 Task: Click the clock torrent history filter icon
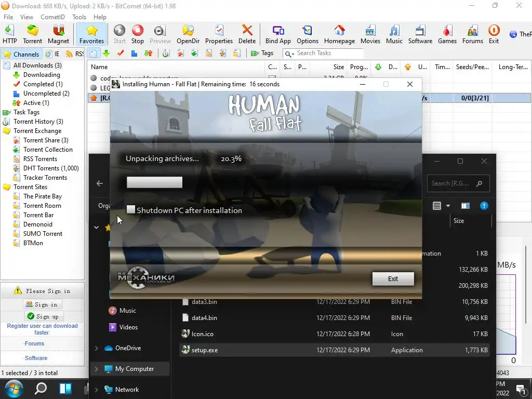tap(166, 54)
